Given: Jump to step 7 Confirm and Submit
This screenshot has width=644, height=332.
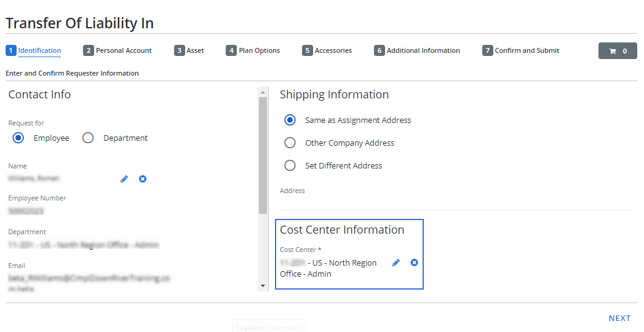Looking at the screenshot, I should 521,50.
